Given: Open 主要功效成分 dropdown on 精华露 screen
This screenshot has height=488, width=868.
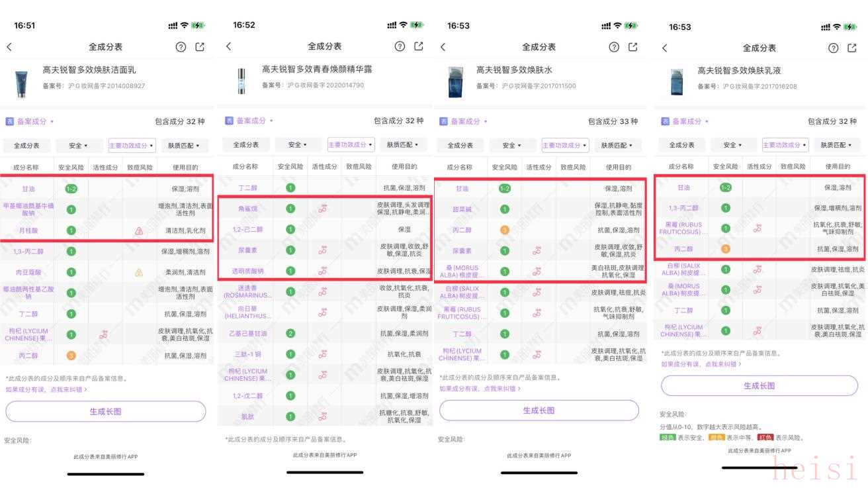Looking at the screenshot, I should pos(351,145).
